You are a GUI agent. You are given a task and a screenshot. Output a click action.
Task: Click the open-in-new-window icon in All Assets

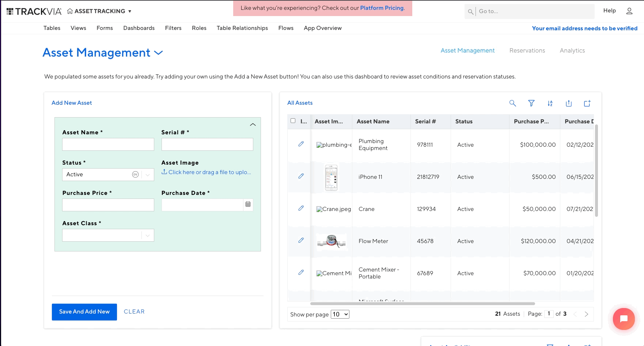(587, 103)
